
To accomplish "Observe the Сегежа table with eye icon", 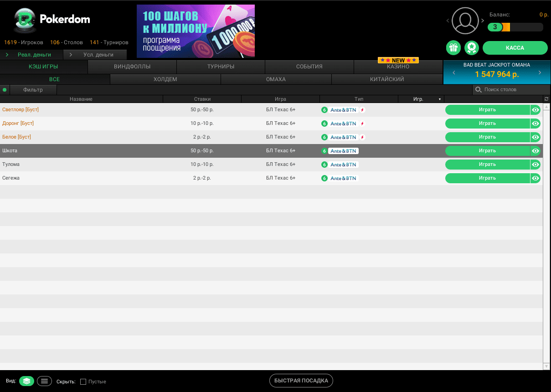I will pyautogui.click(x=536, y=178).
